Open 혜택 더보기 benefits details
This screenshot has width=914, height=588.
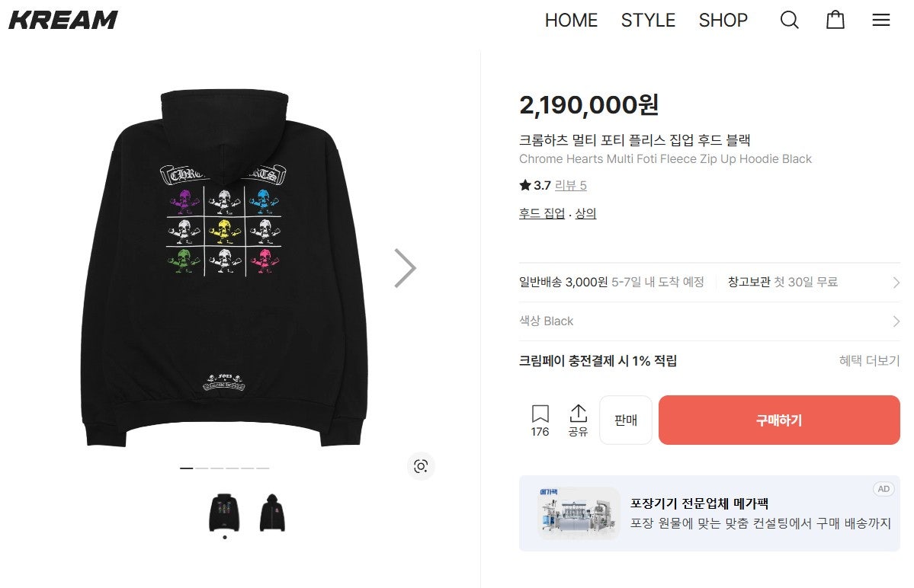click(x=869, y=361)
